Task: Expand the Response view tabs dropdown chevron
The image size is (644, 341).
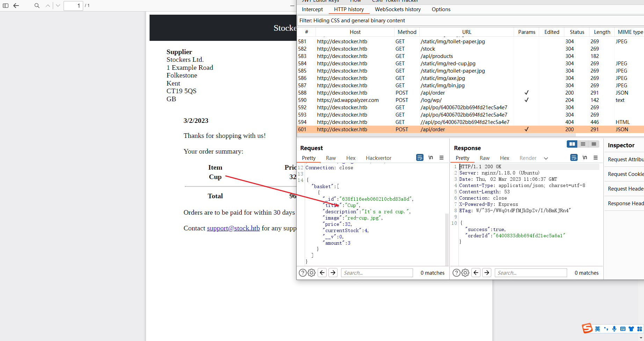Action: [x=546, y=158]
